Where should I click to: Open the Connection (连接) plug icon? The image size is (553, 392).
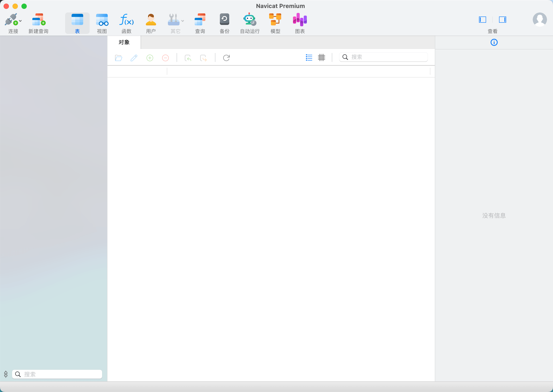coord(11,20)
